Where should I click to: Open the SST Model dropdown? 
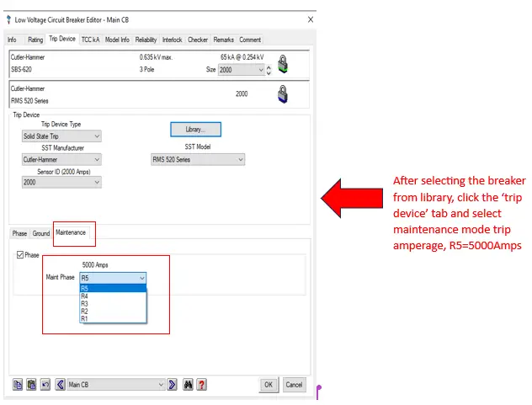point(198,159)
